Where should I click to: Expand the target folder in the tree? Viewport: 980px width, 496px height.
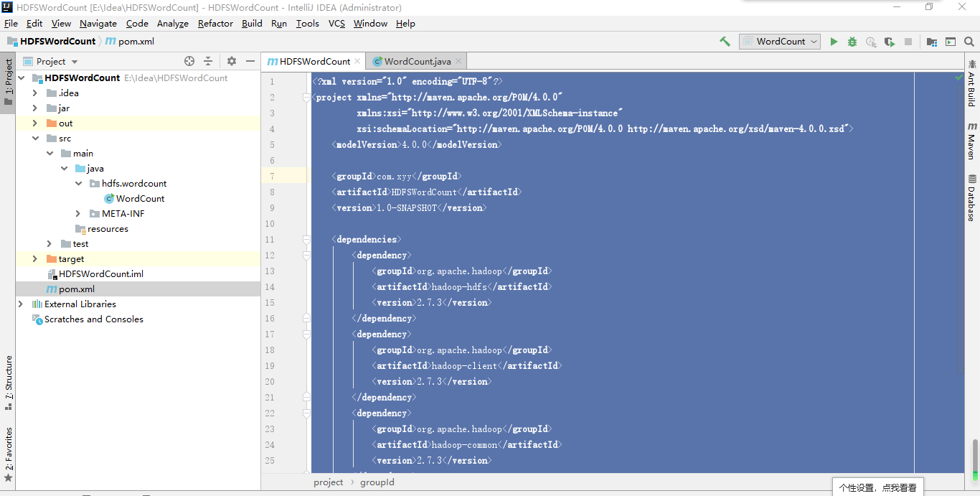34,258
